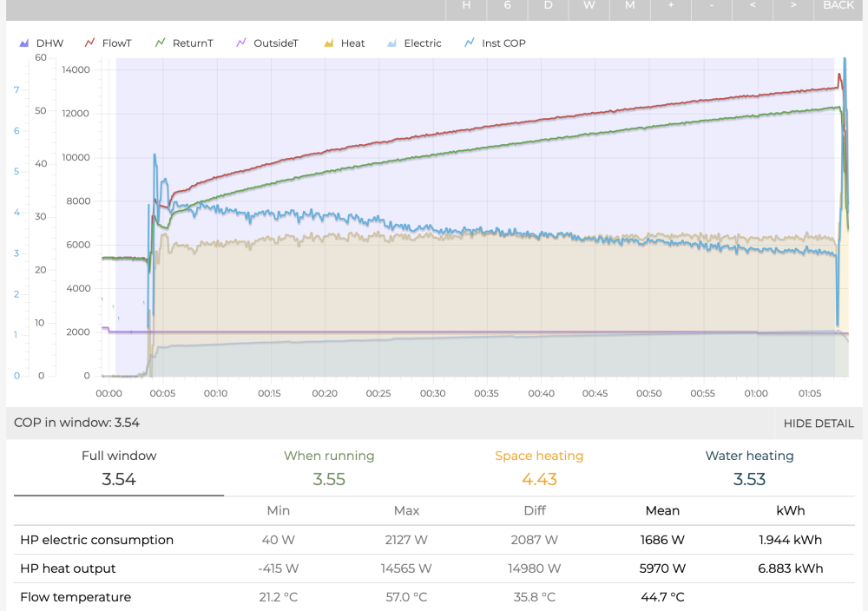Click the '14565 W' max value
Viewport: 868px width, 611px height.
point(406,568)
